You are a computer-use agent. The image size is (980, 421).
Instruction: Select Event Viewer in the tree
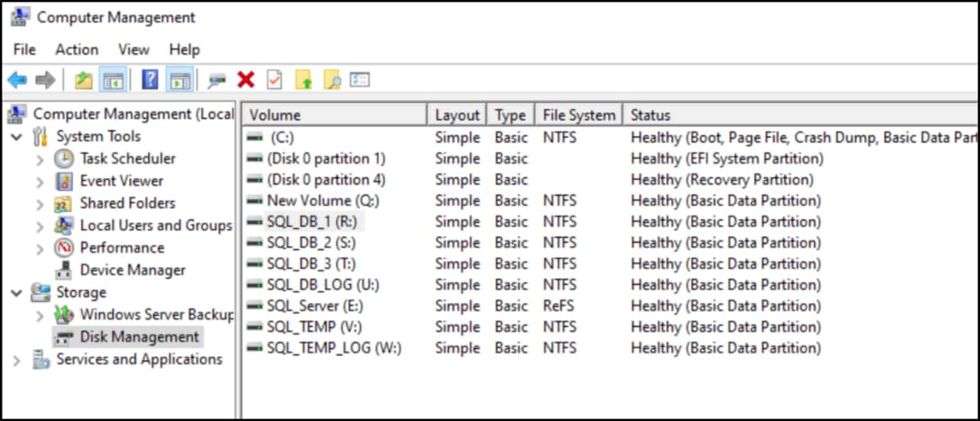point(121,181)
